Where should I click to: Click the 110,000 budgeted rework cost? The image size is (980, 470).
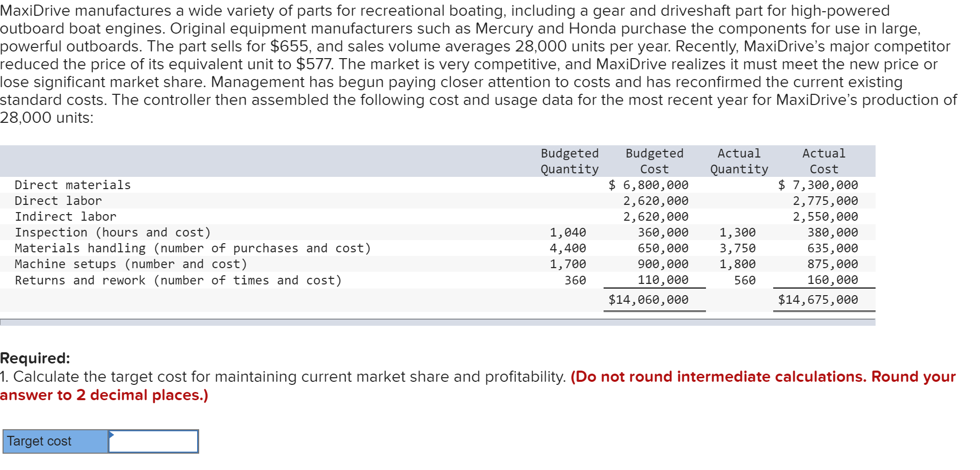663,280
